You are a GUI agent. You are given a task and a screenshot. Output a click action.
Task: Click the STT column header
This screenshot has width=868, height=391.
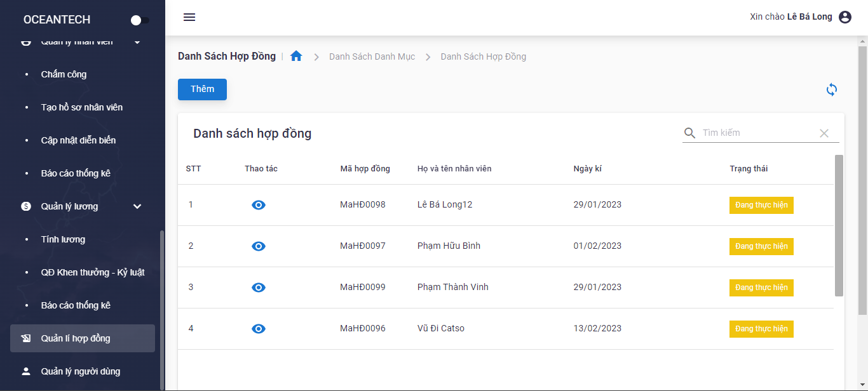coord(193,169)
